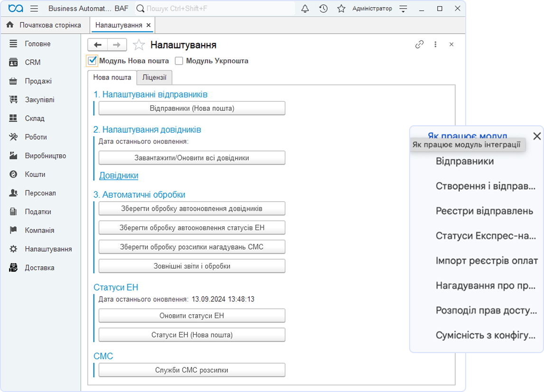The height and width of the screenshot is (392, 544).
Task: Open Нагадування про пр... help item
Action: [x=486, y=286]
